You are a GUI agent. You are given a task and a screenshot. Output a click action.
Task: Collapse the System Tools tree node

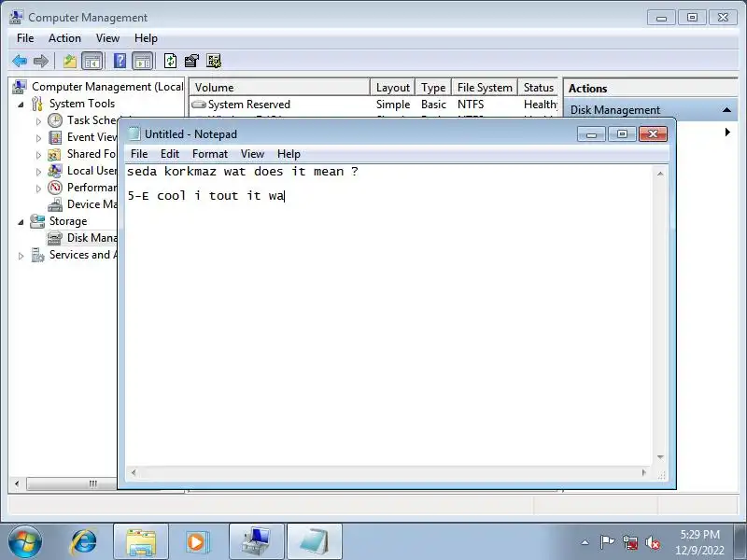(x=21, y=105)
